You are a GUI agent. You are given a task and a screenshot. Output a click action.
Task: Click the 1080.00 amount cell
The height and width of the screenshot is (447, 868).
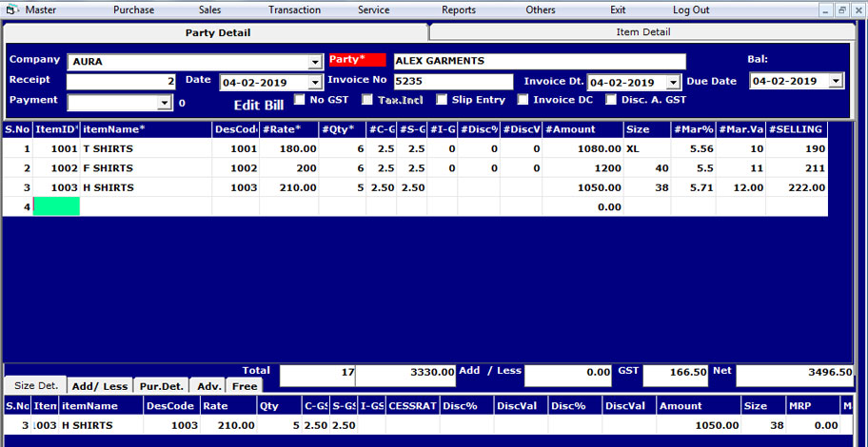tap(582, 148)
